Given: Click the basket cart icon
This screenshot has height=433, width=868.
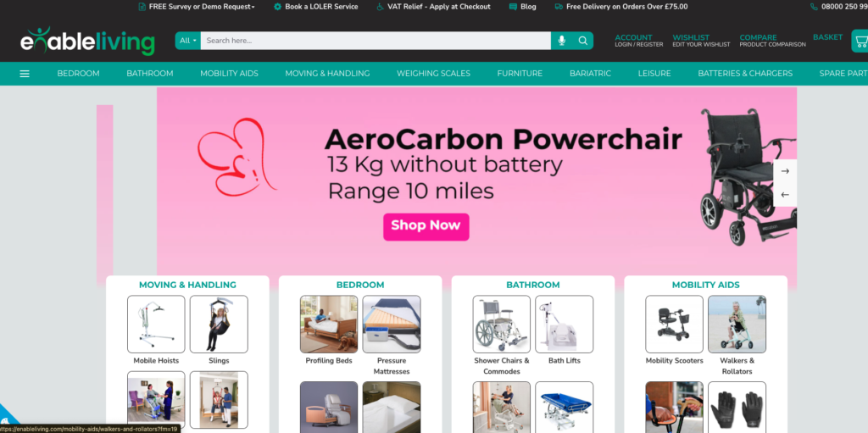Looking at the screenshot, I should click(861, 41).
